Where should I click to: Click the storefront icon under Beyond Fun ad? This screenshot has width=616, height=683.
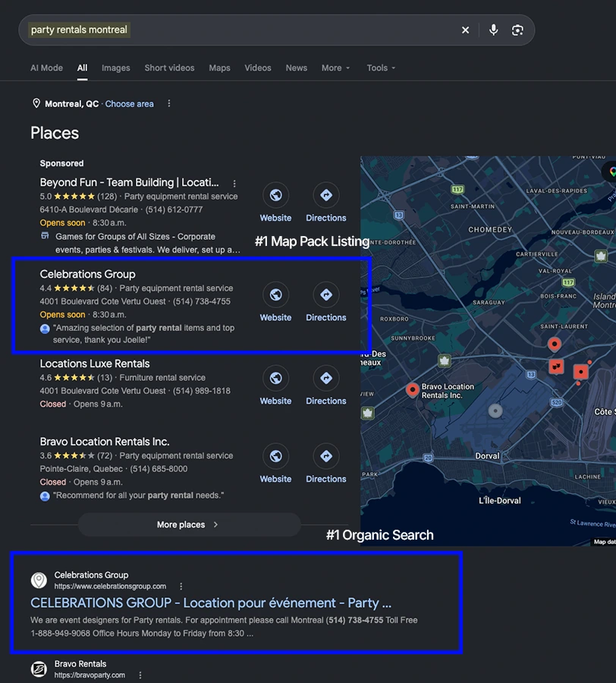[x=45, y=236]
